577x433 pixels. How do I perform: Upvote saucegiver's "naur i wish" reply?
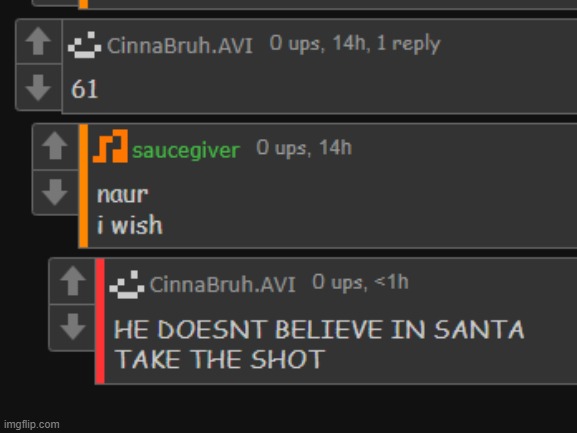[55, 146]
